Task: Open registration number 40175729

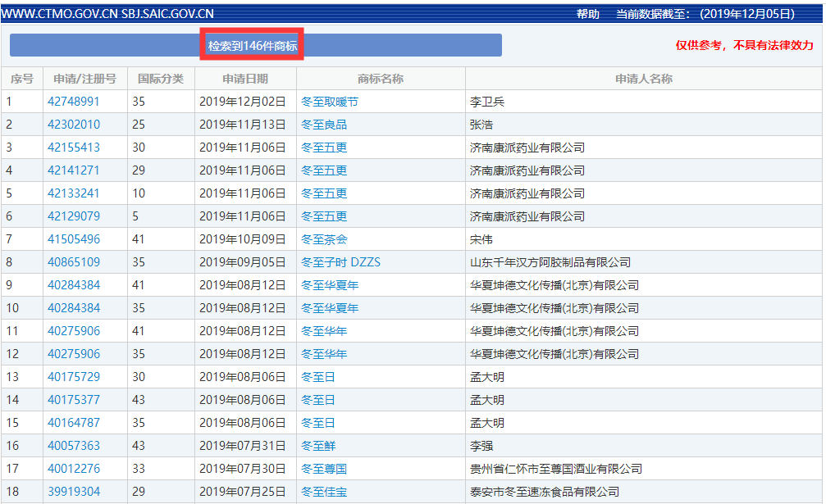Action: [74, 377]
